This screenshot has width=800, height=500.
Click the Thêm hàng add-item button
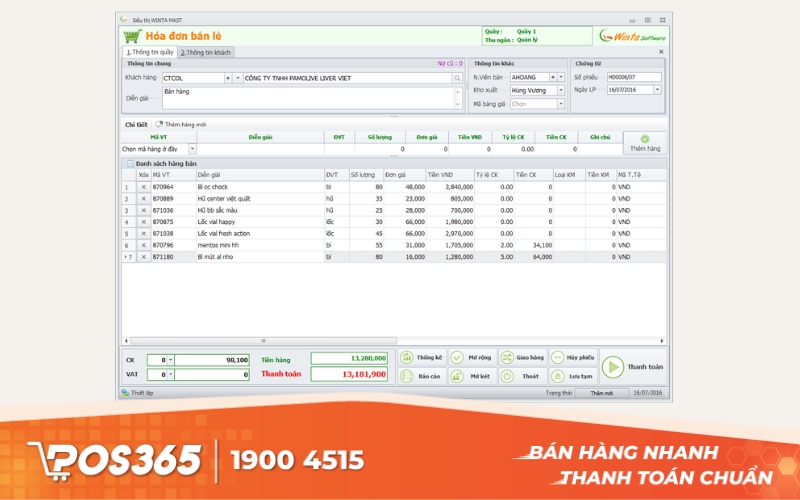pos(645,143)
